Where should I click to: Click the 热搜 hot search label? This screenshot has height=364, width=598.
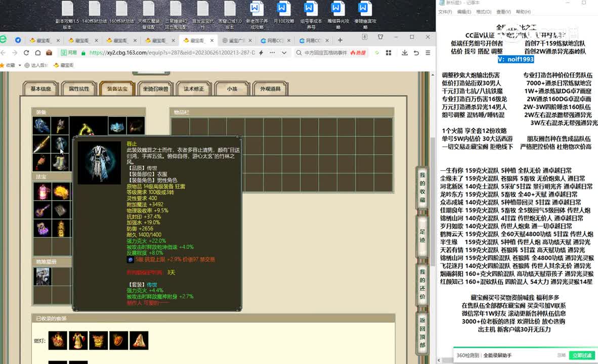pyautogui.click(x=358, y=53)
